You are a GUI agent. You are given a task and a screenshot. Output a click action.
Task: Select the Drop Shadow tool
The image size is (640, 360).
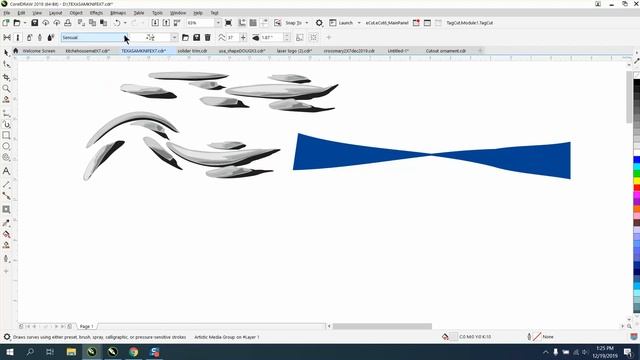coord(6,210)
